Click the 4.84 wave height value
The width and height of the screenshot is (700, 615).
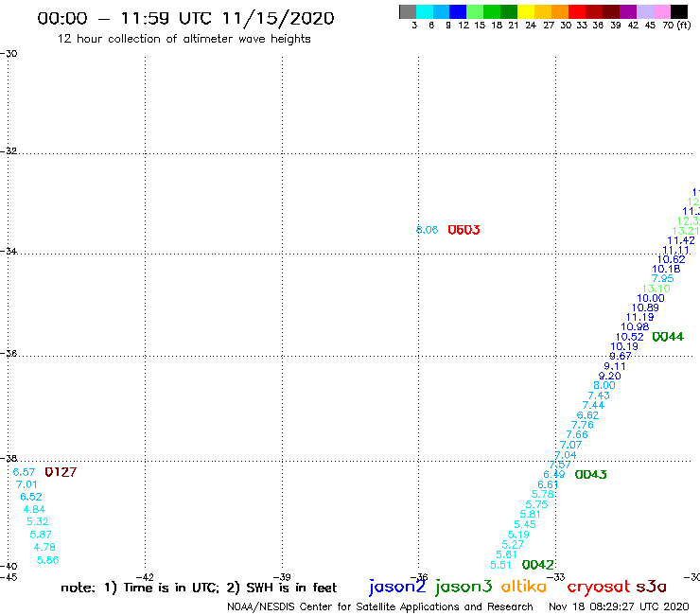pos(34,509)
